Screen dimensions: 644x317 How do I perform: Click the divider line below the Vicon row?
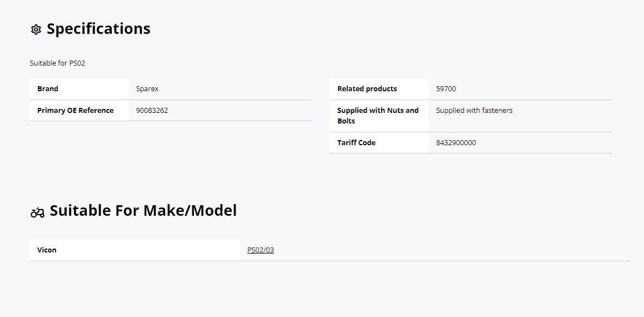coord(330,261)
